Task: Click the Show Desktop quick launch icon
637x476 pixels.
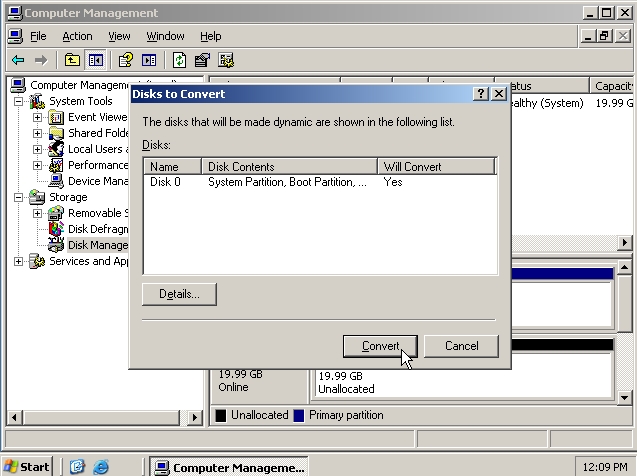Action: click(x=77, y=467)
